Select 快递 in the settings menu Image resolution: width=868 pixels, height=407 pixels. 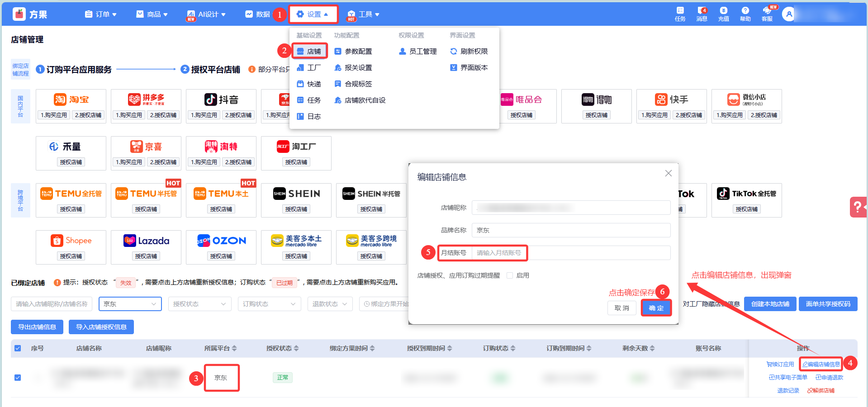(309, 84)
